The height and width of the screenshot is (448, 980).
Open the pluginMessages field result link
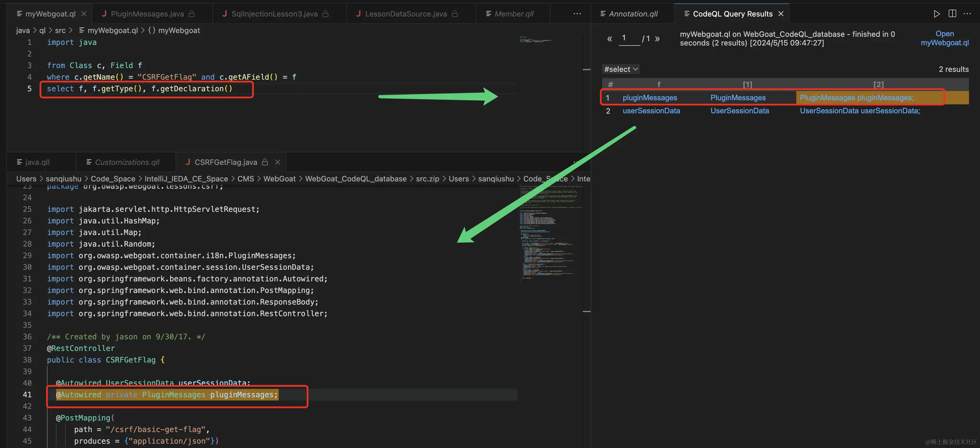coord(650,98)
